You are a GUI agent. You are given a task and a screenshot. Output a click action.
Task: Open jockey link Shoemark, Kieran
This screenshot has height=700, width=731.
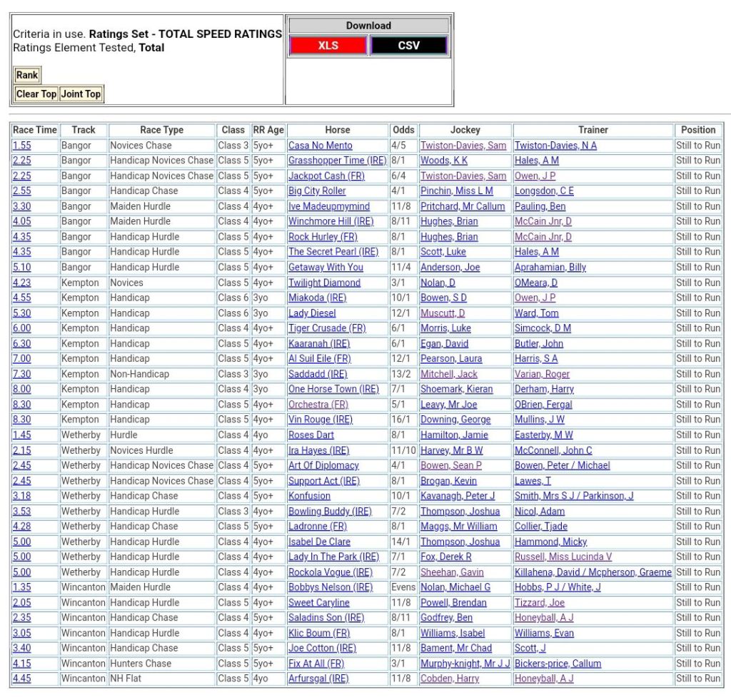pos(456,389)
